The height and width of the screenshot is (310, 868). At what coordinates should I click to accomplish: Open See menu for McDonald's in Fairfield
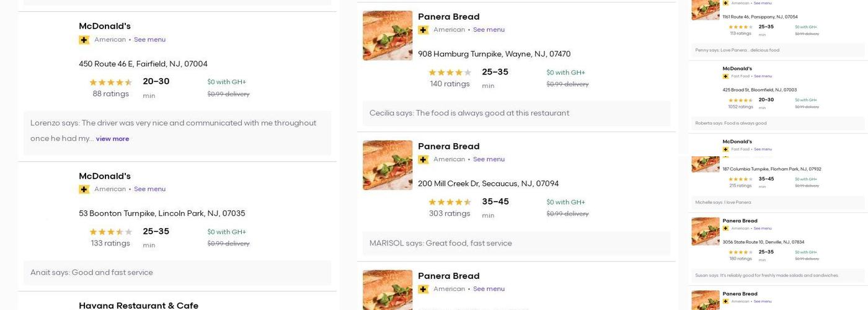tap(149, 40)
